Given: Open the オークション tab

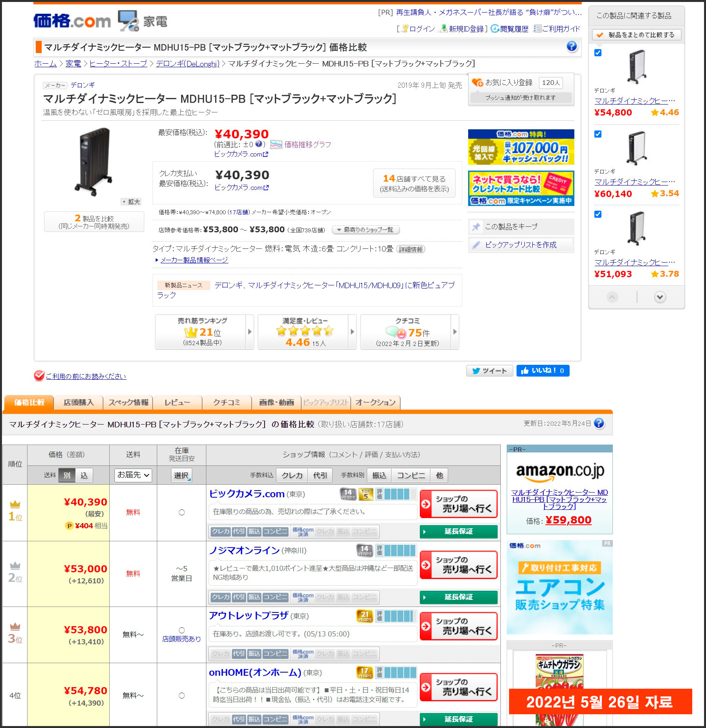Looking at the screenshot, I should 375,403.
